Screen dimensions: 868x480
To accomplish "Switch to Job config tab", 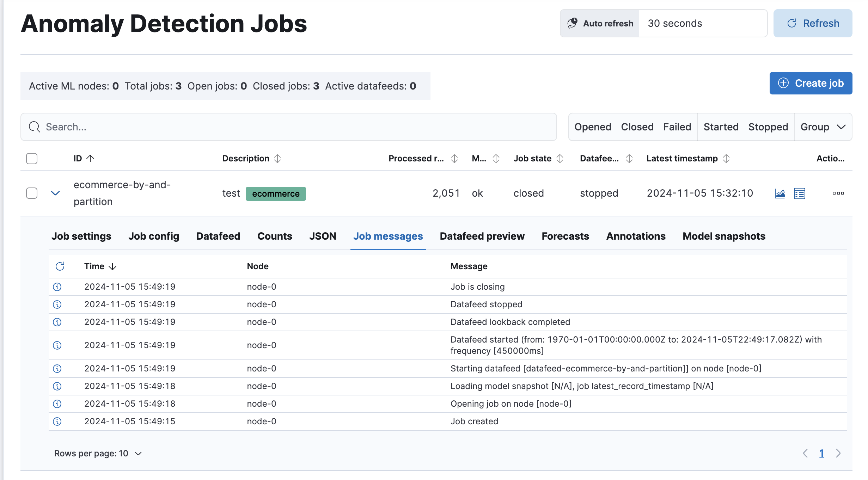I will point(154,236).
